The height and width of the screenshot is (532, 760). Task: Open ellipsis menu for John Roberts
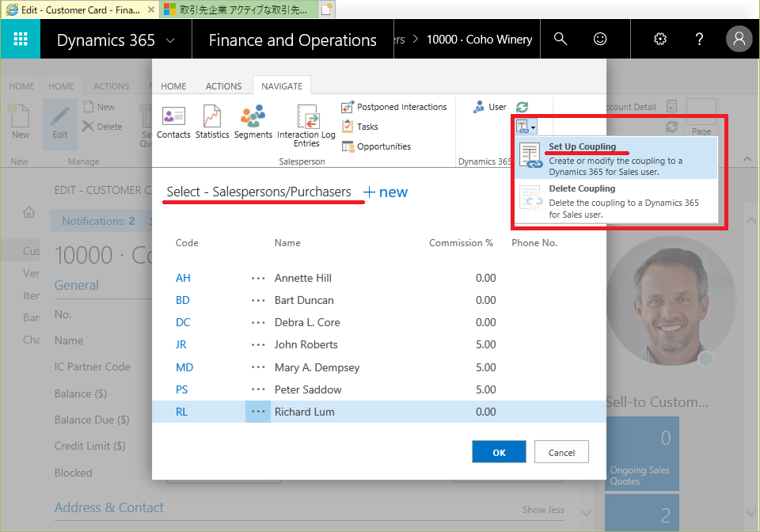[x=258, y=345]
